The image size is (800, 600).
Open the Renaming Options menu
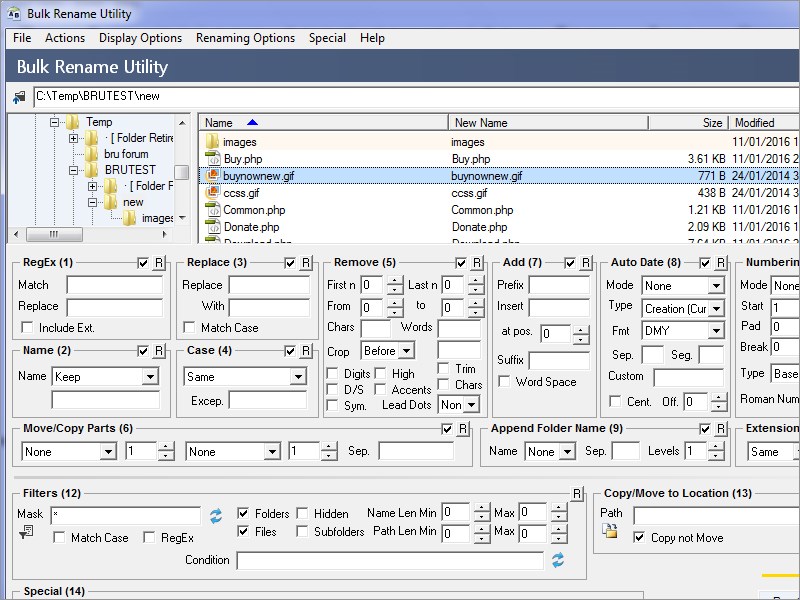[245, 38]
